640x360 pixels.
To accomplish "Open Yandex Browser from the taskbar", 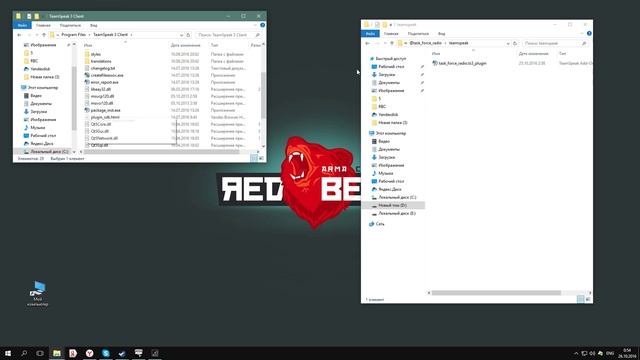I will (x=89, y=353).
